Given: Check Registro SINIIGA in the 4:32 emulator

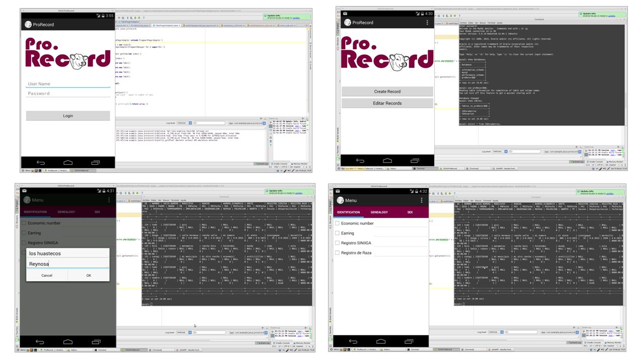Looking at the screenshot, I should coord(338,243).
